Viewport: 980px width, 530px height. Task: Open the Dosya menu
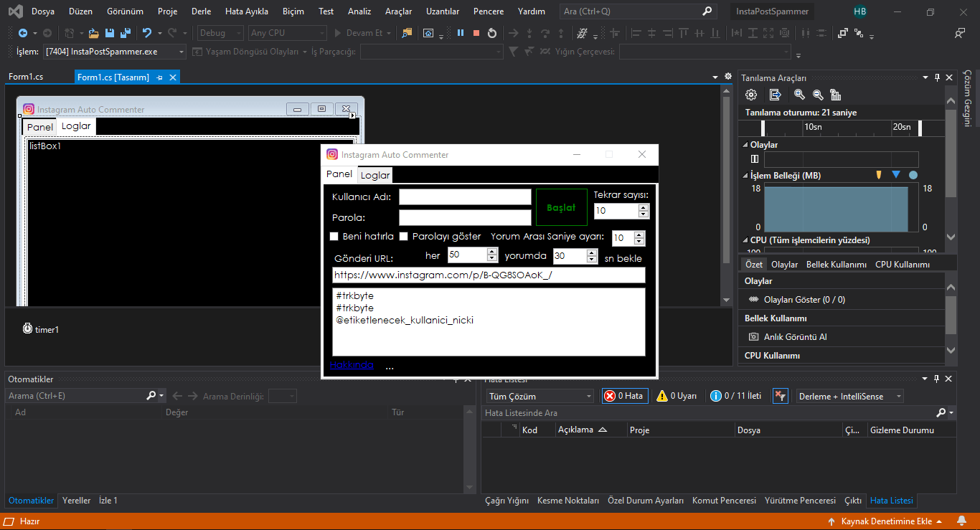(x=43, y=11)
